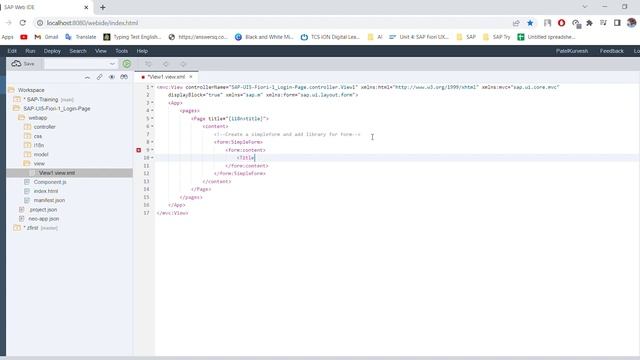The width and height of the screenshot is (640, 360).
Task: Select the Workspace root folder
Action: tap(31, 90)
